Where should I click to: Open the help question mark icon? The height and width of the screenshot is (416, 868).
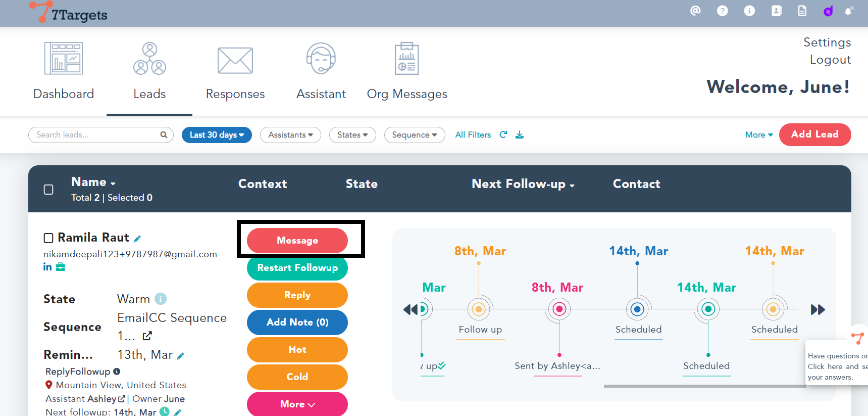pyautogui.click(x=723, y=11)
